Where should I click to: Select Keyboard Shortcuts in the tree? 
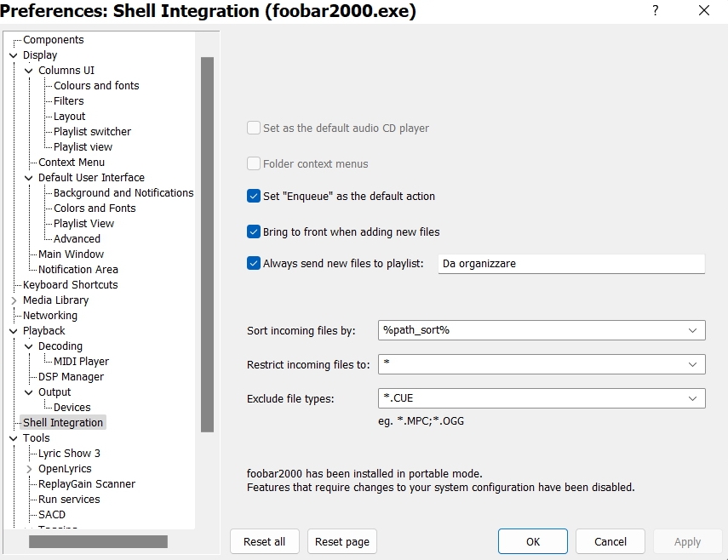pyautogui.click(x=70, y=285)
